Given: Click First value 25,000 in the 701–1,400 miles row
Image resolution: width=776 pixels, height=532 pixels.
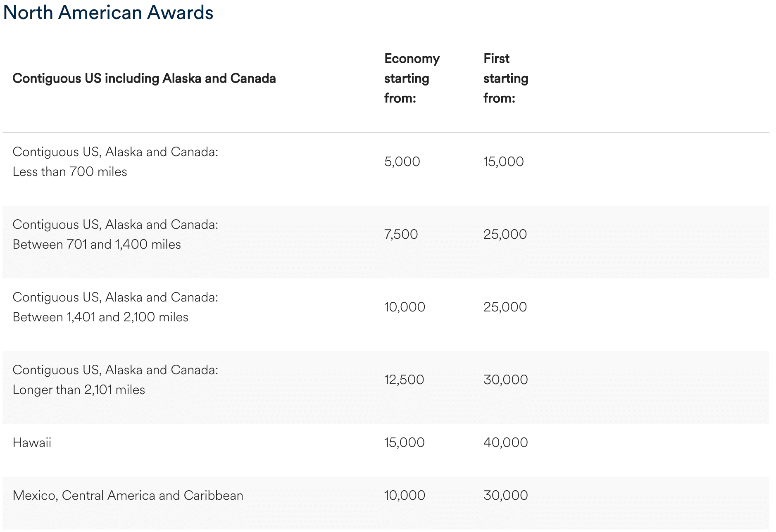Looking at the screenshot, I should click(x=505, y=234).
